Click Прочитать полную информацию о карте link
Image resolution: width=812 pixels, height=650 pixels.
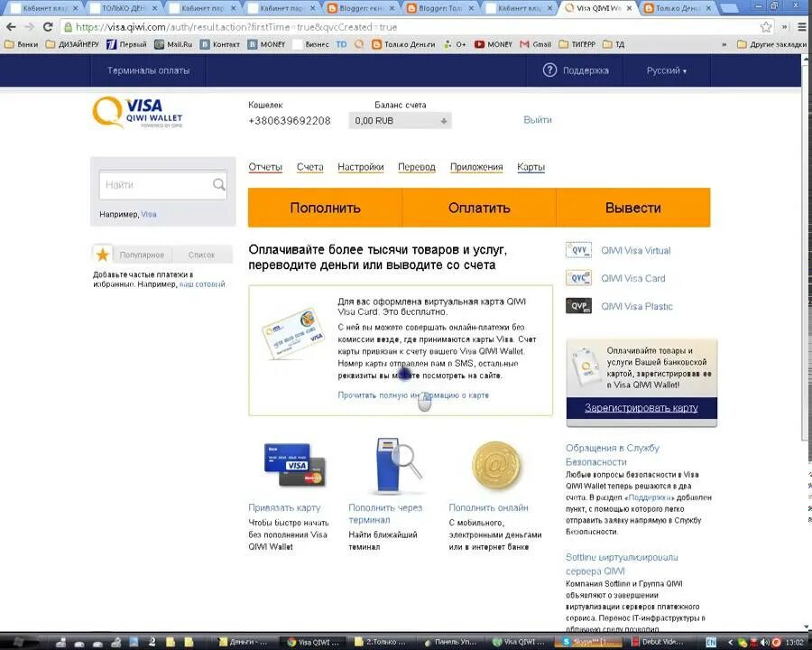(413, 395)
